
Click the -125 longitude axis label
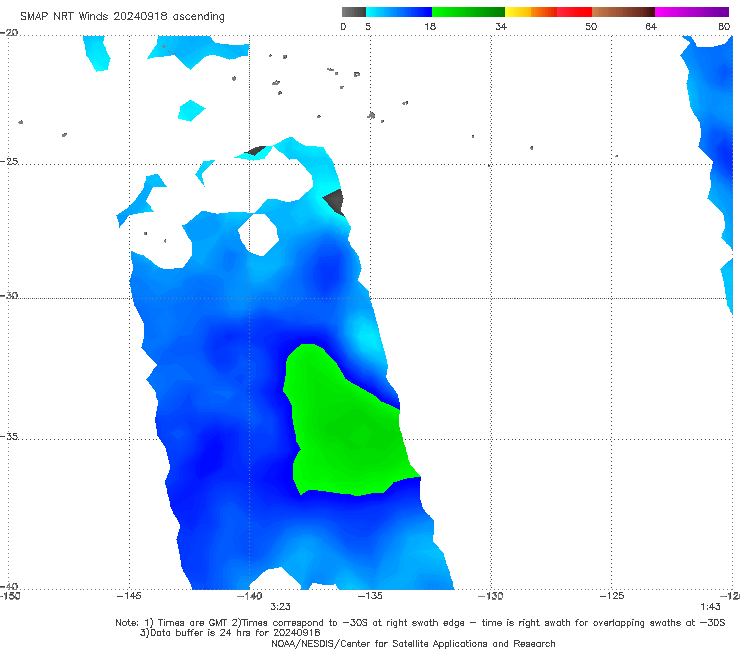[x=612, y=596]
